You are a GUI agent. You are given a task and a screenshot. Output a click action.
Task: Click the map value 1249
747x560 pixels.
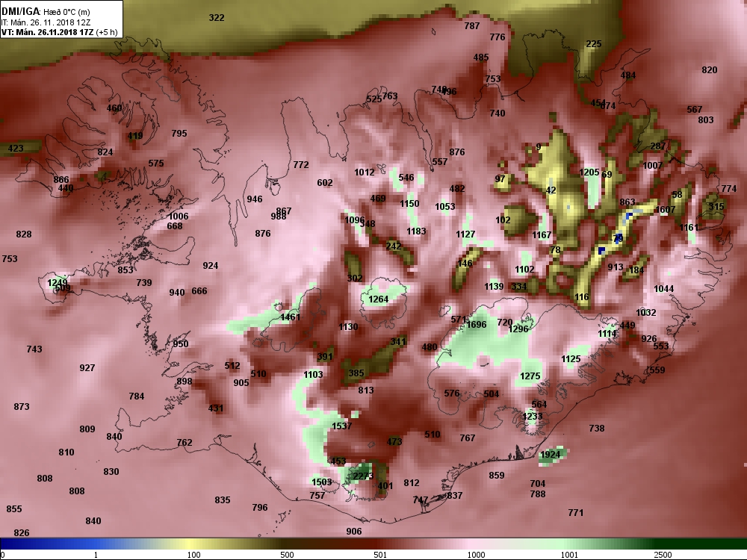(58, 283)
